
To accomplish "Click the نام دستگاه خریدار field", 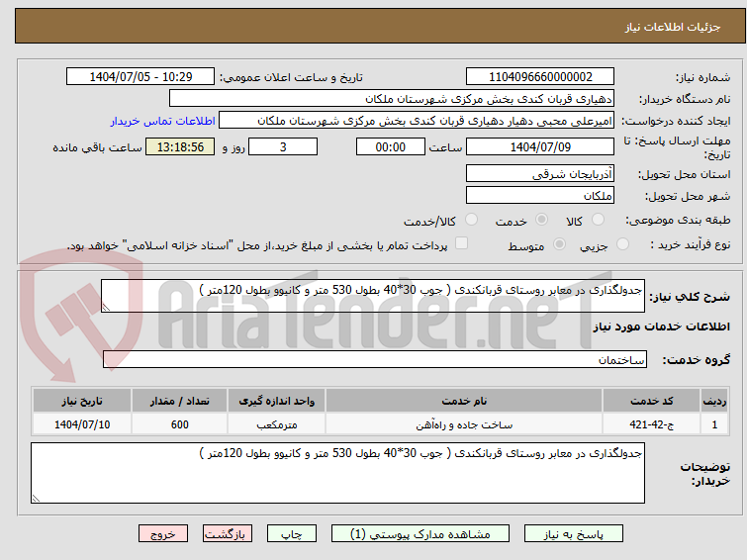I will point(392,99).
